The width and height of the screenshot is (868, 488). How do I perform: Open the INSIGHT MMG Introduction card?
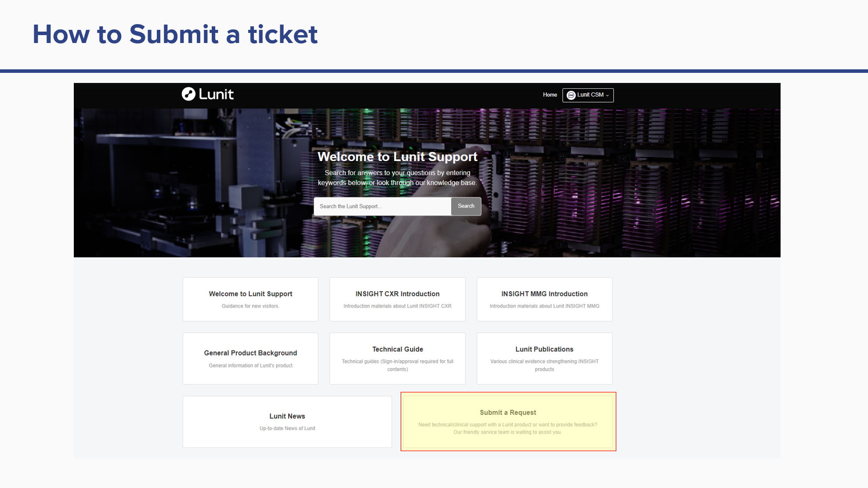(x=545, y=299)
